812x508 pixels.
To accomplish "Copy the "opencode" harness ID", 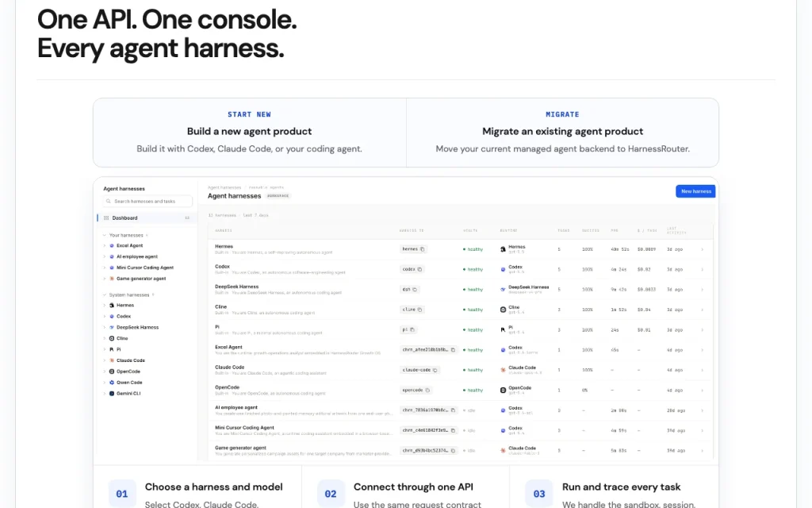I will point(427,391).
